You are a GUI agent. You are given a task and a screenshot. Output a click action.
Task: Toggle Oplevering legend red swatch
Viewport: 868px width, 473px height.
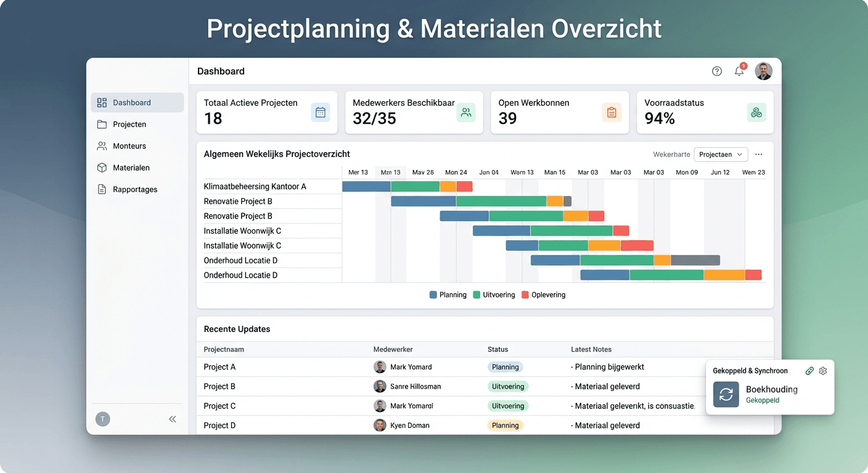[x=525, y=295]
